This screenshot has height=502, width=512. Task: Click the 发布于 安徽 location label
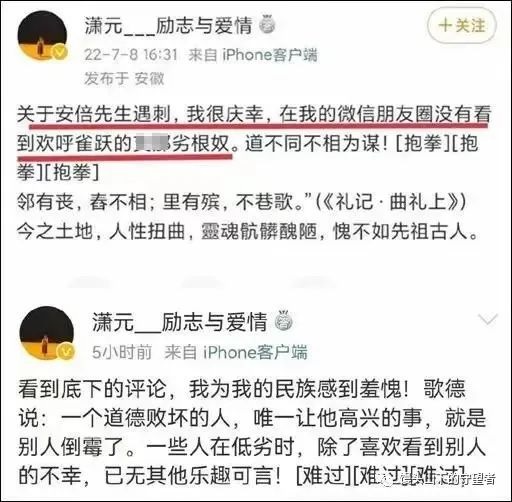point(124,78)
